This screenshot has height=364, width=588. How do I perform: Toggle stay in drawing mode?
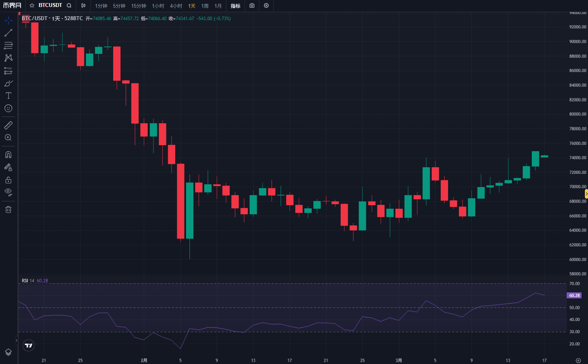point(8,167)
